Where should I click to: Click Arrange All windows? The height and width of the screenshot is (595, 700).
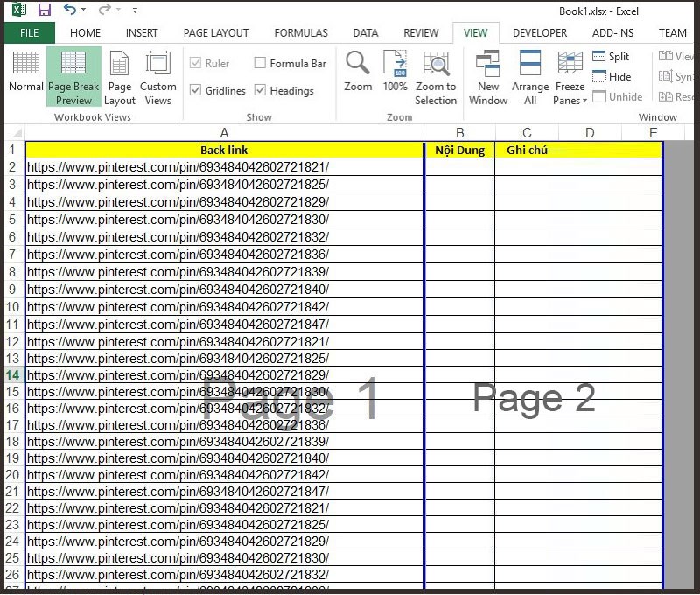[x=530, y=78]
